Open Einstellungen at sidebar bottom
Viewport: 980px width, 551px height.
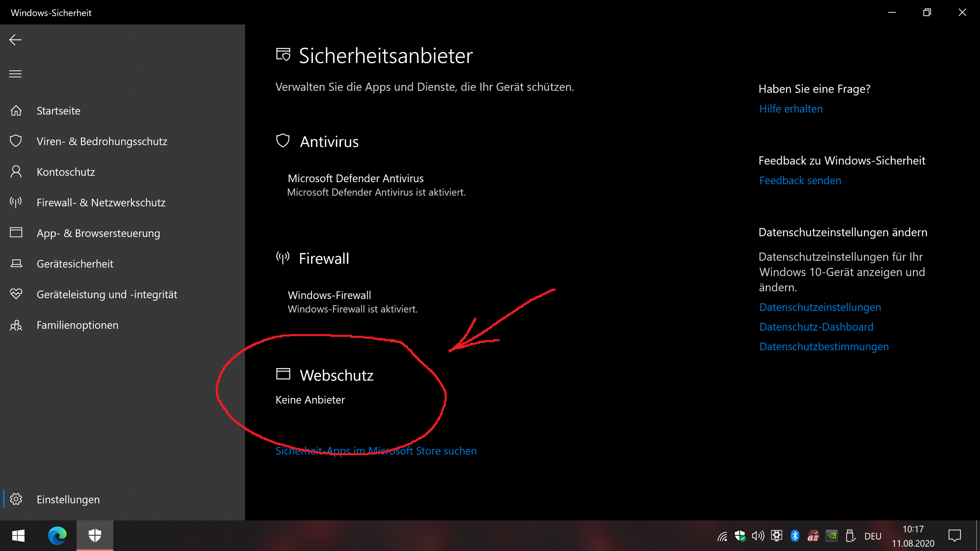(x=122, y=499)
